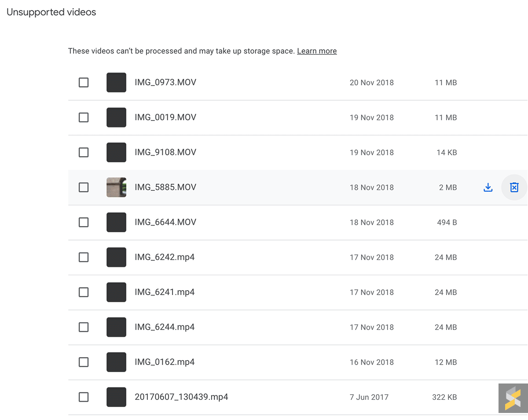The height and width of the screenshot is (420, 528).
Task: Toggle the checkbox for IMG_5885.MOV
Action: click(84, 187)
